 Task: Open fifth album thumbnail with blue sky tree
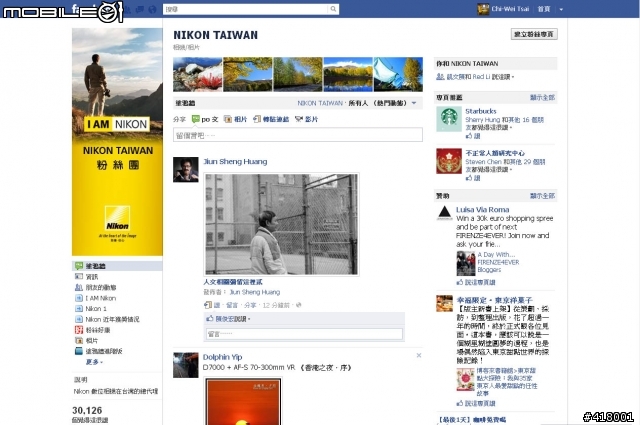398,74
